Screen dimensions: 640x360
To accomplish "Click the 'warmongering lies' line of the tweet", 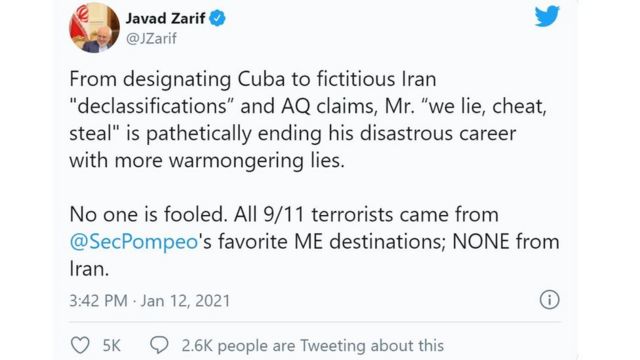I will tap(207, 160).
